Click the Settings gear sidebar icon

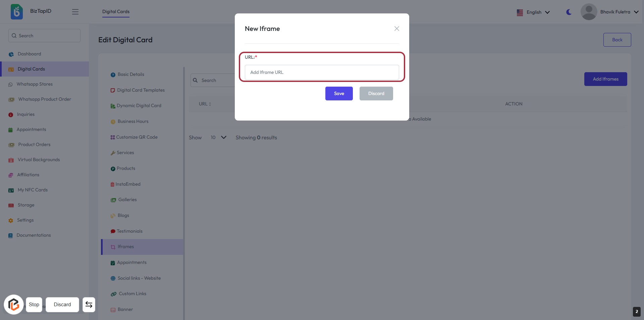(11, 221)
